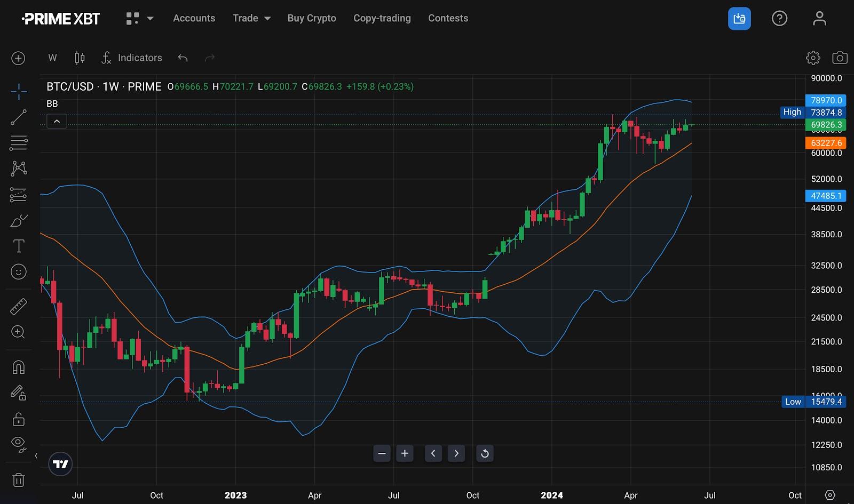Open the Indicators button
Viewport: 854px width, 504px height.
click(x=132, y=58)
